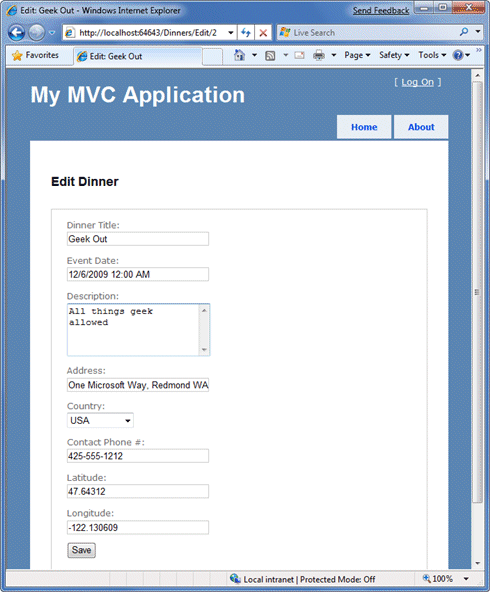Screen dimensions: 490x592
Task: Click the red Stop loading icon
Action: click(x=263, y=33)
